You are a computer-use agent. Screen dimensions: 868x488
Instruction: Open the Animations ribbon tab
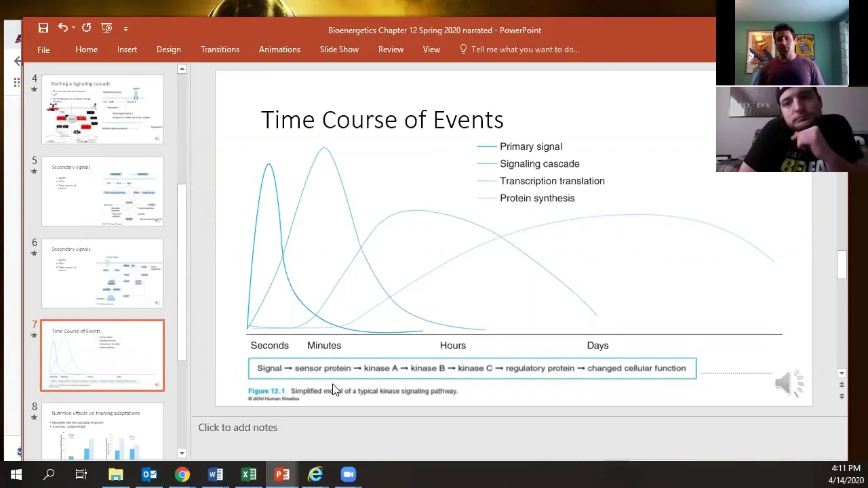(279, 49)
